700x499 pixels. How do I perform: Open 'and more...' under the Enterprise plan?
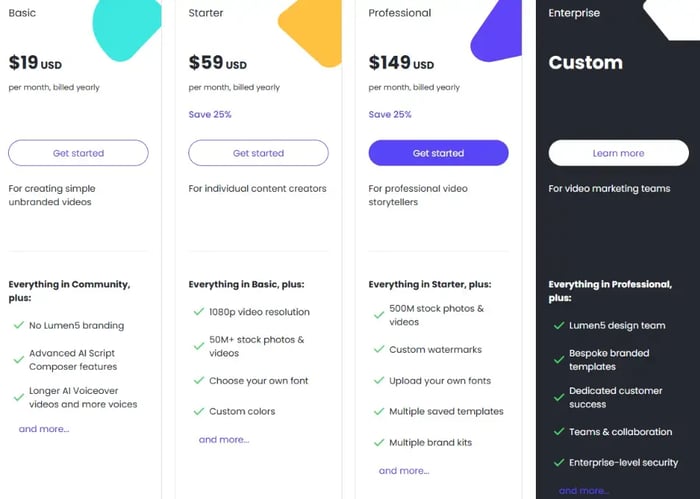point(581,491)
